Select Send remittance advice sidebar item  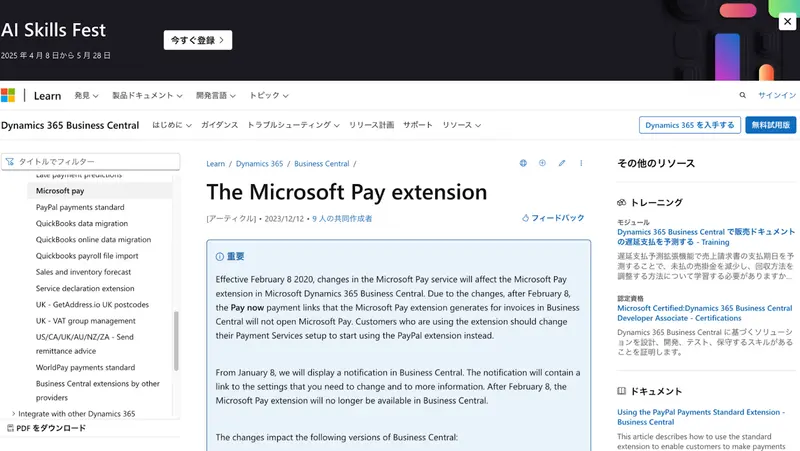pyautogui.click(x=85, y=344)
